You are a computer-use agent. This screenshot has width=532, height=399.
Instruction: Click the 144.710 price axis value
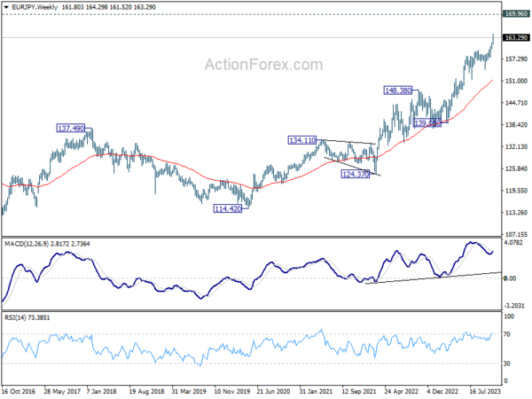516,103
